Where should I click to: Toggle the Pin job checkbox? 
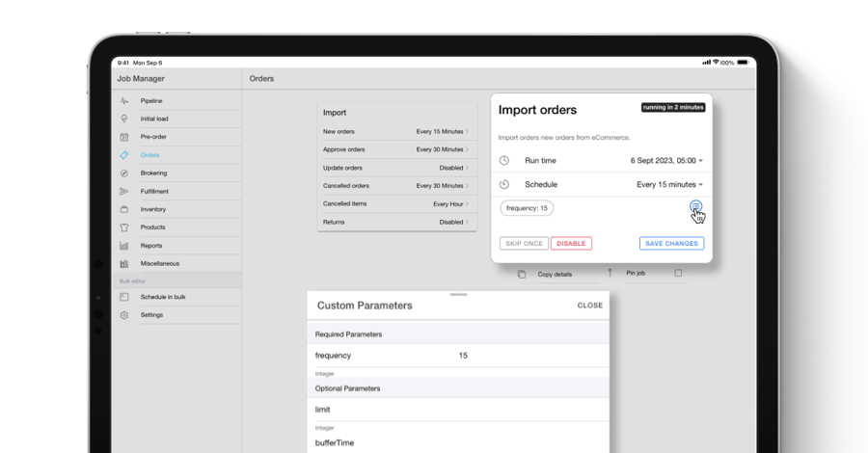(x=678, y=274)
